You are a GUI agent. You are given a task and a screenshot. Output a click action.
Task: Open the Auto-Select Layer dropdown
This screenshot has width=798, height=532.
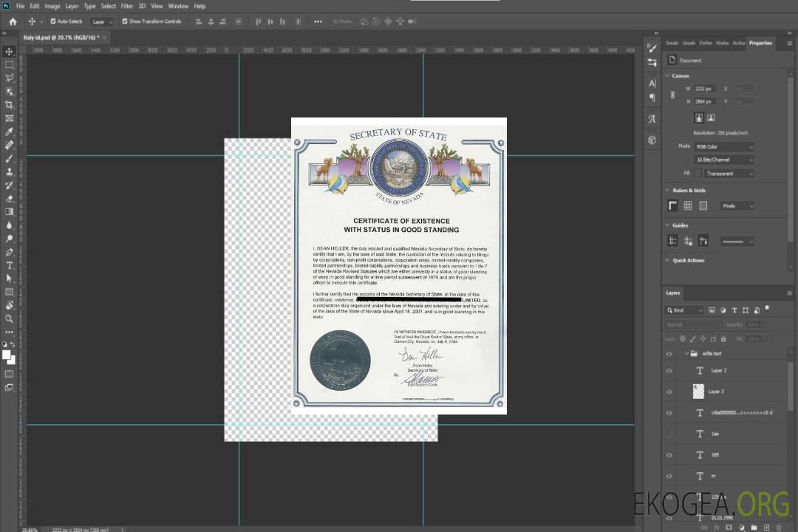pos(102,21)
